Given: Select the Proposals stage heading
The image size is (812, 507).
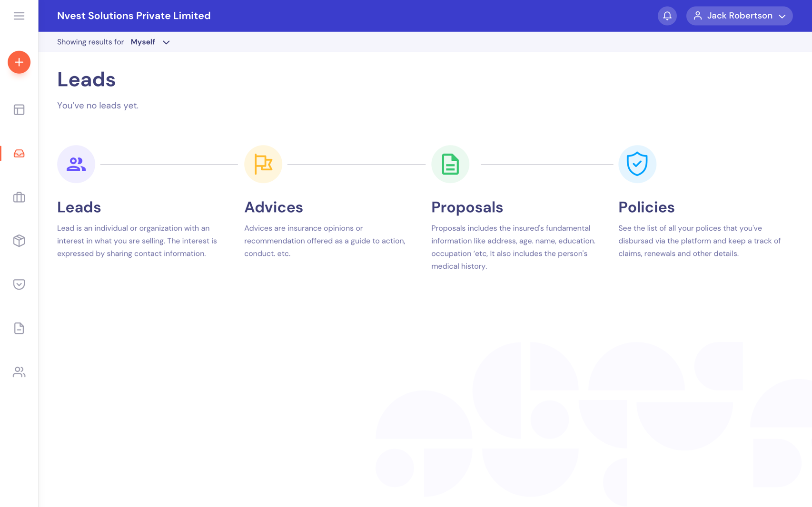Looking at the screenshot, I should tap(467, 207).
